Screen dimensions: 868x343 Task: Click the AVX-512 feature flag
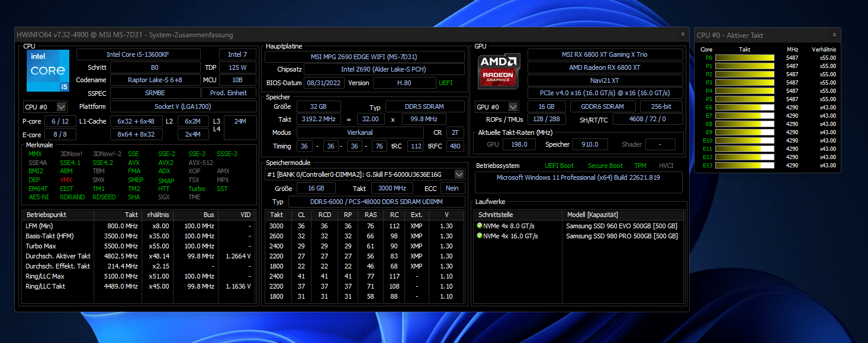point(200,163)
